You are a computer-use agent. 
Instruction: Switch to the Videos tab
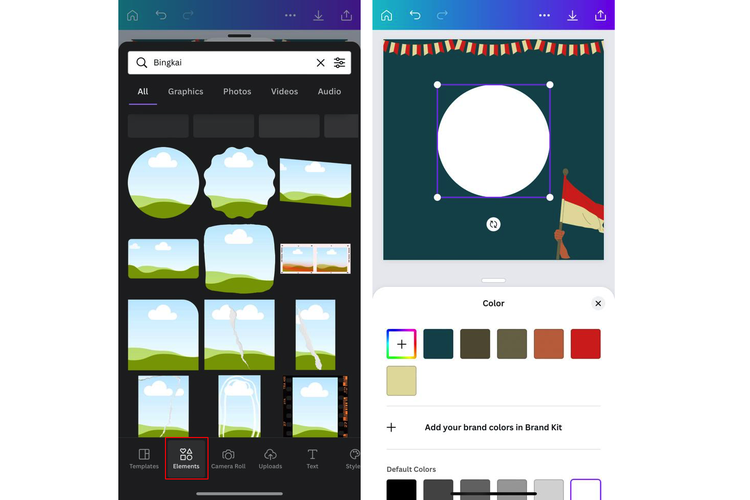pyautogui.click(x=284, y=92)
